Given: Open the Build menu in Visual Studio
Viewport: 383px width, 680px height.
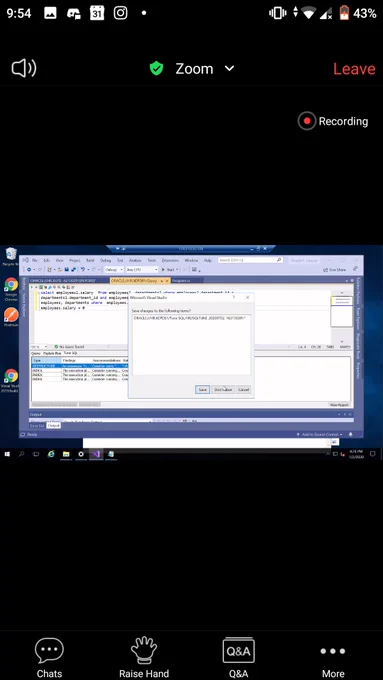Looking at the screenshot, I should click(x=90, y=260).
